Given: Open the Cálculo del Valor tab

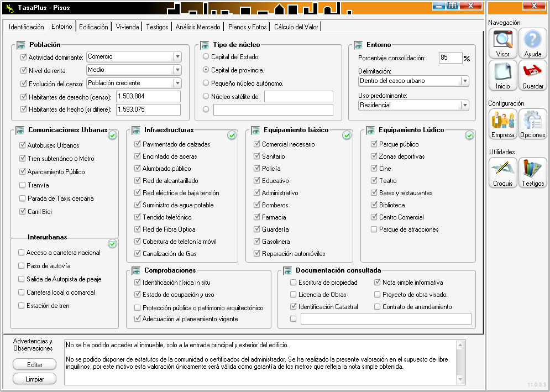Looking at the screenshot, I should click(x=296, y=27).
